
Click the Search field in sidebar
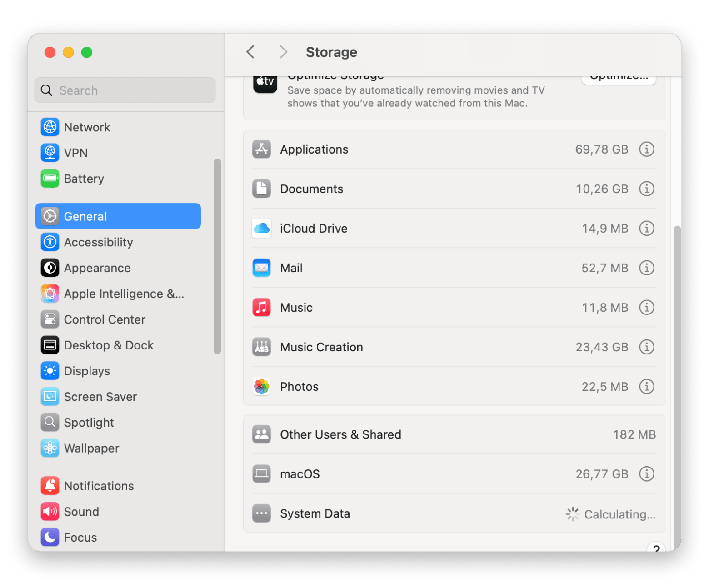(125, 90)
